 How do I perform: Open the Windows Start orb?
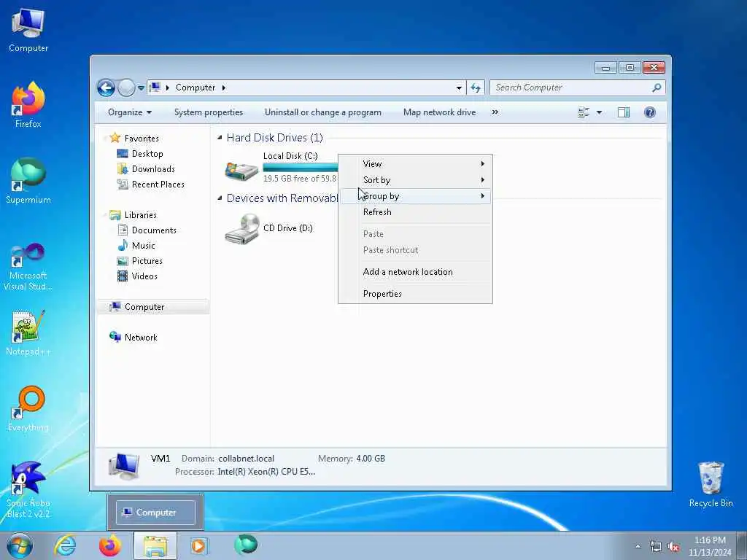point(20,545)
